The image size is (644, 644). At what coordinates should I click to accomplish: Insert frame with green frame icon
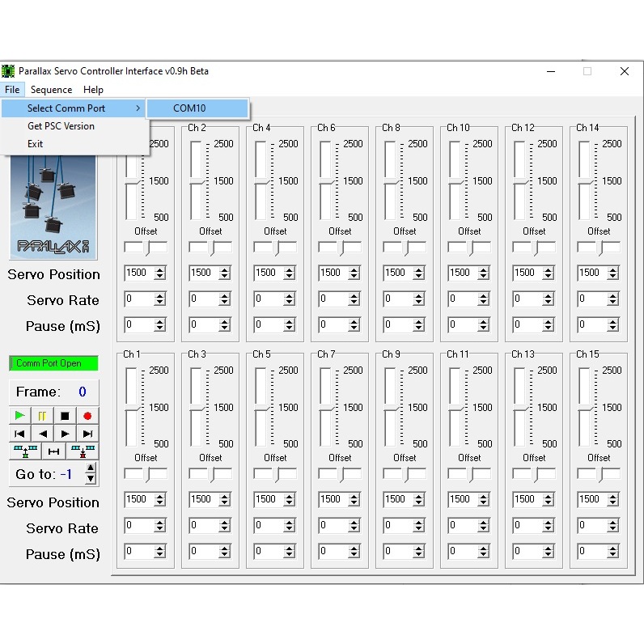click(x=25, y=451)
